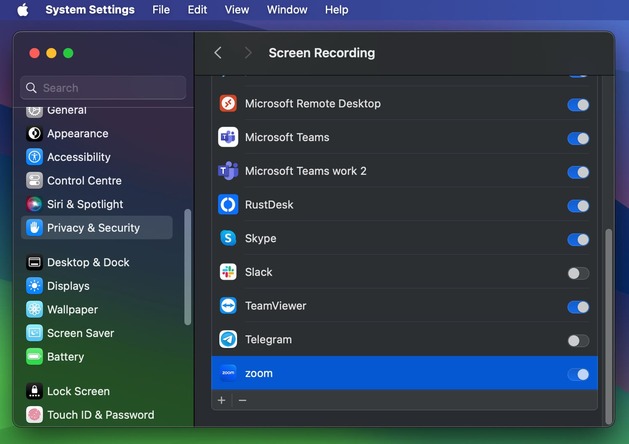Open Desktop & Dock settings

pyautogui.click(x=97, y=262)
